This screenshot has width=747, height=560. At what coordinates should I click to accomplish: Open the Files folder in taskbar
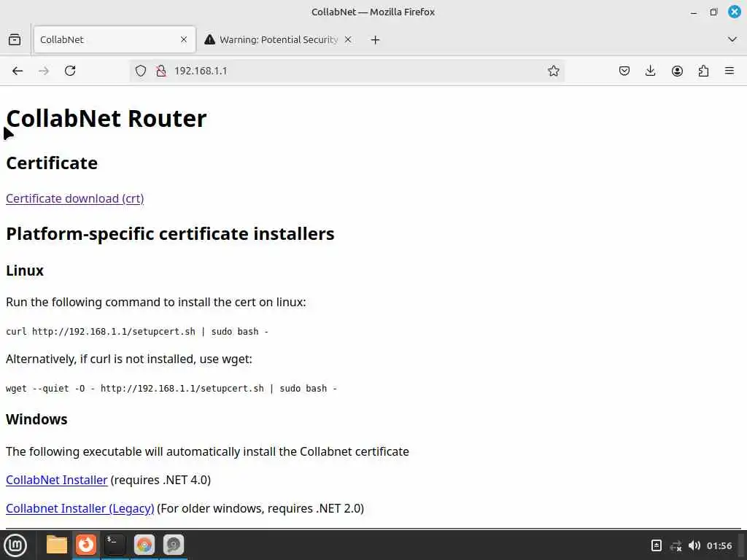coord(57,545)
